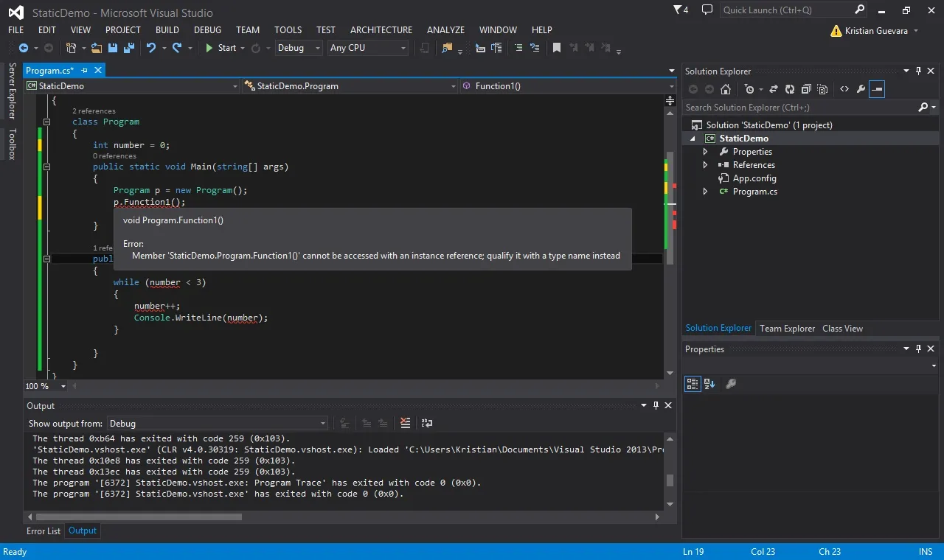Click the Find in Files toolbar icon
944x560 pixels.
coord(446,48)
